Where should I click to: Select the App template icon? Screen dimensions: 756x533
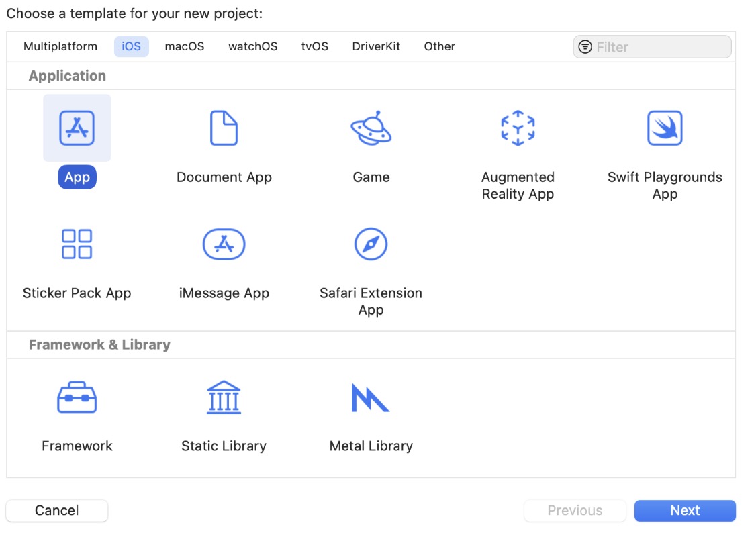tap(77, 128)
